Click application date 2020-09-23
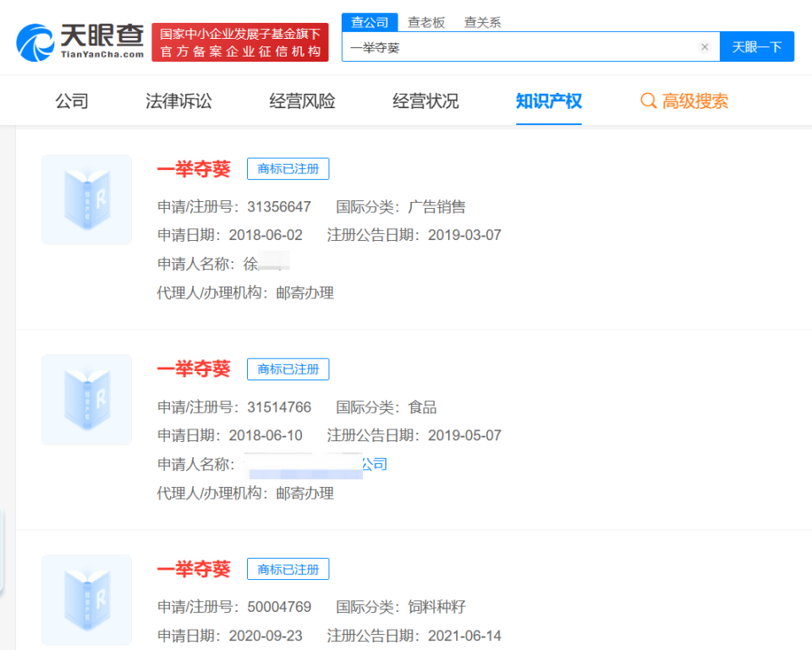812x650 pixels. [266, 636]
